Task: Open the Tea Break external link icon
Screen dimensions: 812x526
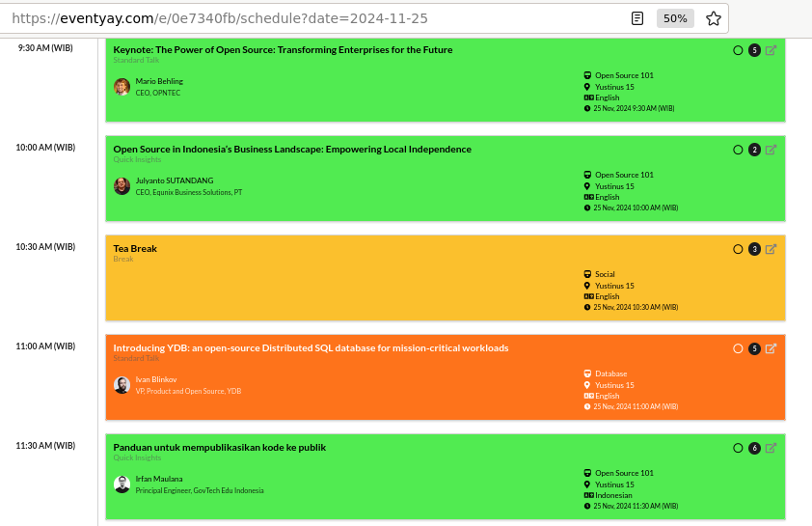Action: pos(771,249)
